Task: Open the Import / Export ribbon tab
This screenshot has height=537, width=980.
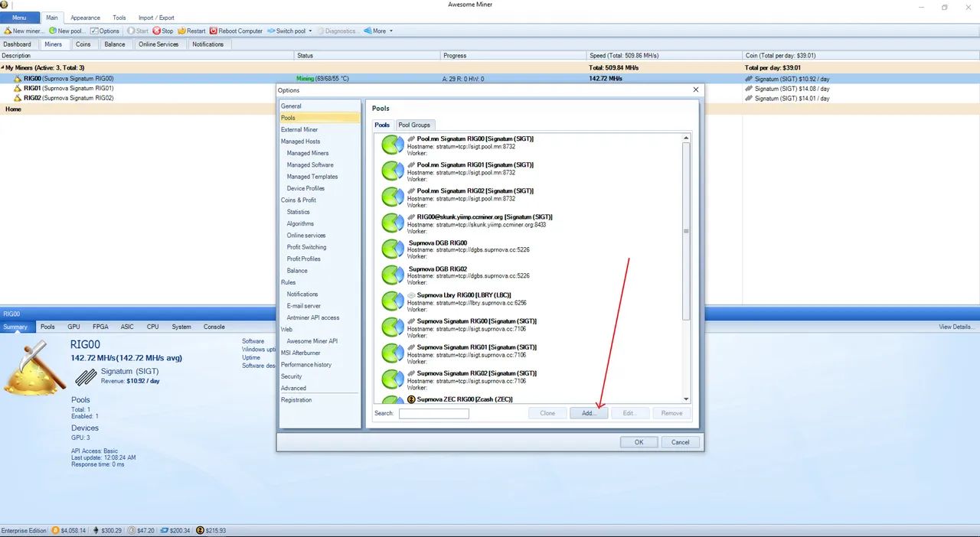Action: pos(156,18)
